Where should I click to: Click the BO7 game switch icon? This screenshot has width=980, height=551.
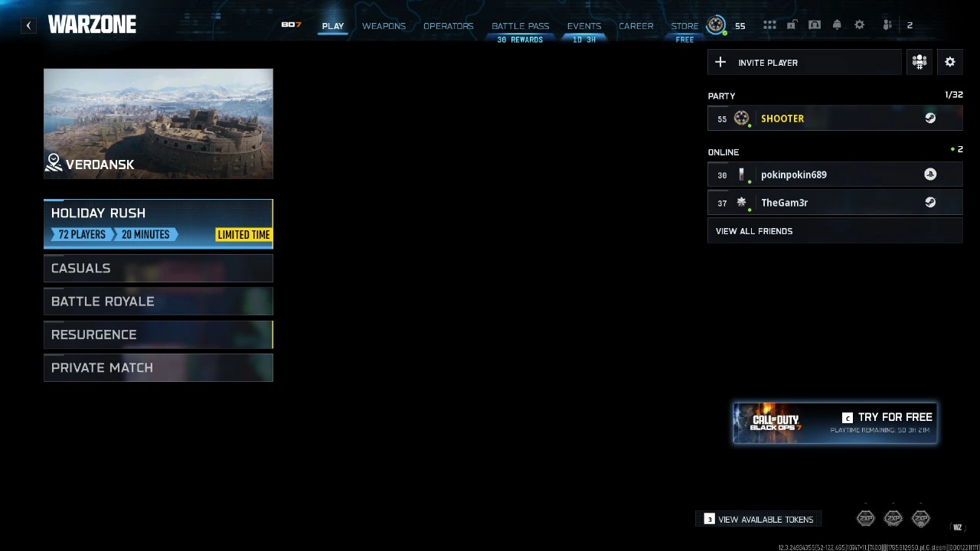(291, 25)
